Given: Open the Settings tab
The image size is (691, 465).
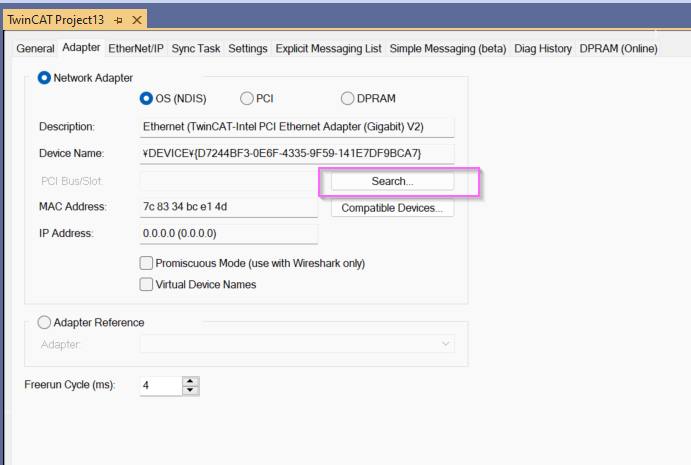Looking at the screenshot, I should click(248, 48).
